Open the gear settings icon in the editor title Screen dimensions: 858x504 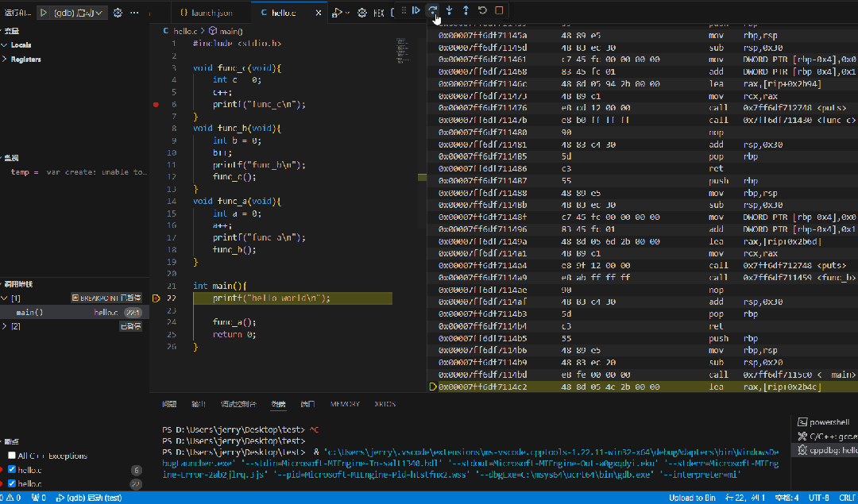[x=361, y=13]
